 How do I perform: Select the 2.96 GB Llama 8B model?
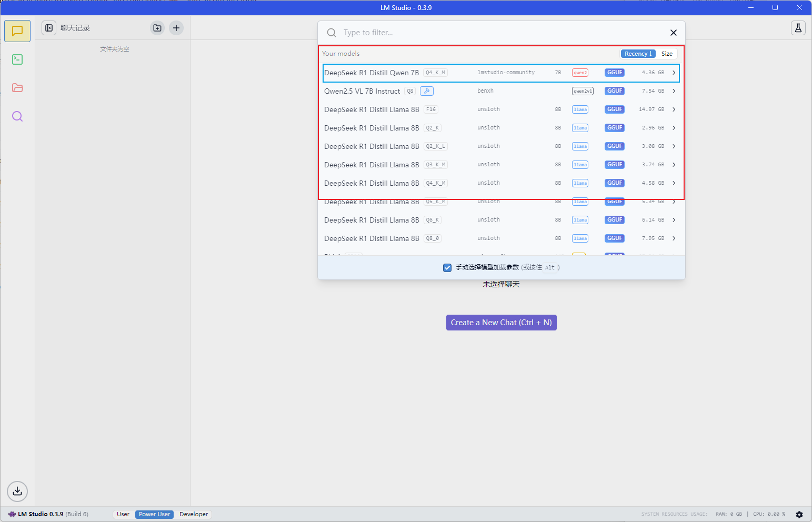(x=501, y=128)
